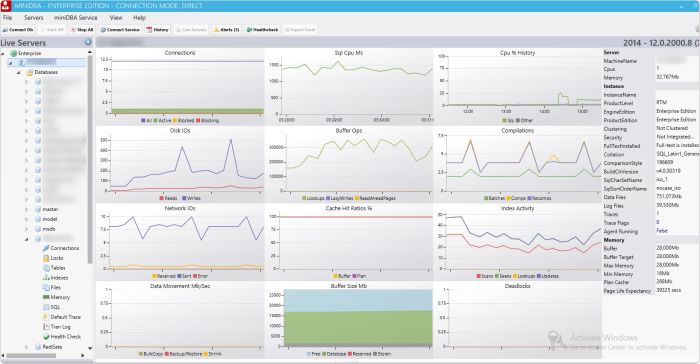Click the Disk IOs chart panel

tap(180, 164)
